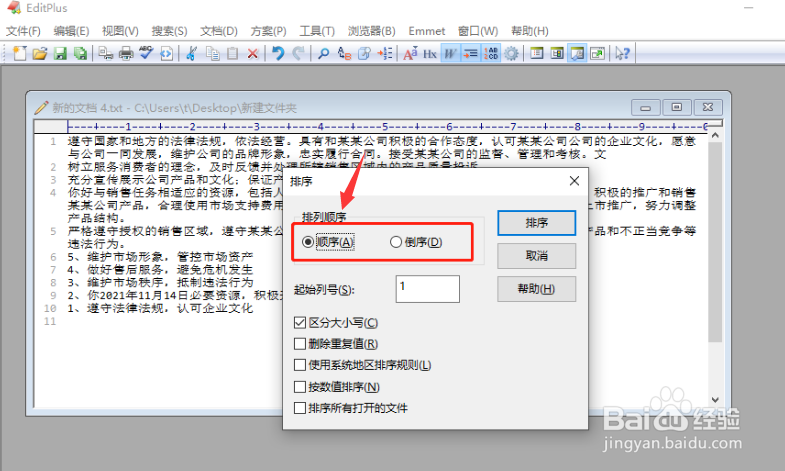Copy the selection
The width and height of the screenshot is (785, 471).
[212, 53]
